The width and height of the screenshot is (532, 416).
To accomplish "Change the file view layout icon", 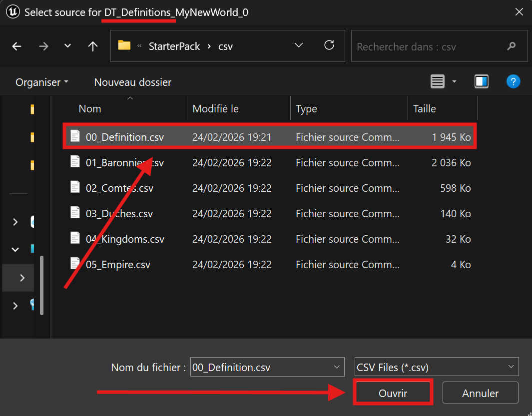I will pyautogui.click(x=438, y=81).
